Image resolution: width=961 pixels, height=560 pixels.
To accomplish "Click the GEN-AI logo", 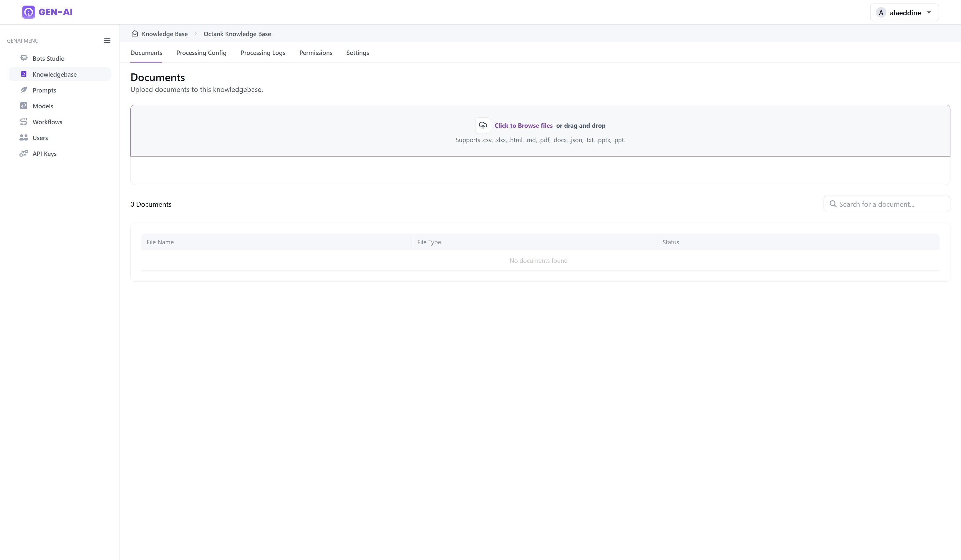I will 47,12.
